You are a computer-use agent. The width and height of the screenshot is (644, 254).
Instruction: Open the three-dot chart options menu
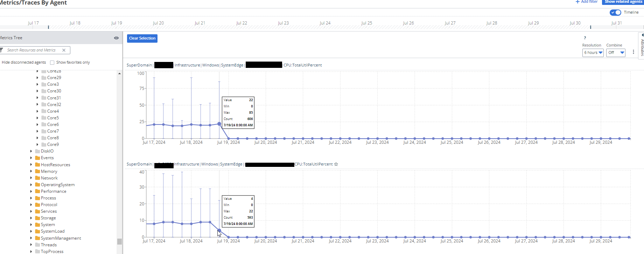point(633,52)
